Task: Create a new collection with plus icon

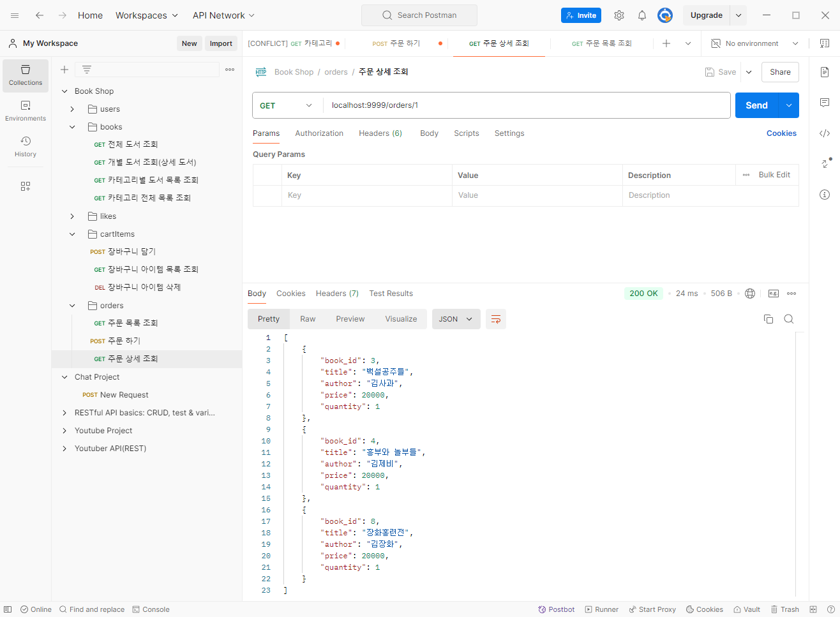Action: (x=64, y=70)
